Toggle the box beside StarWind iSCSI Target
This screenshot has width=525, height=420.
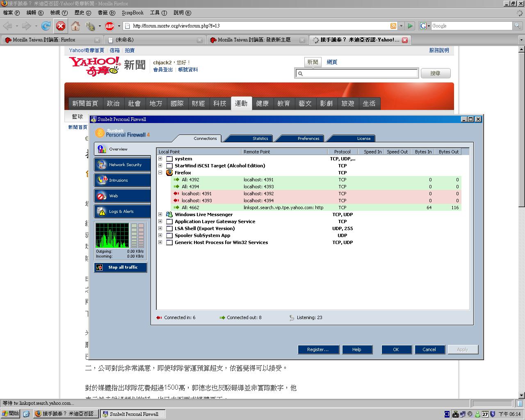tap(169, 166)
